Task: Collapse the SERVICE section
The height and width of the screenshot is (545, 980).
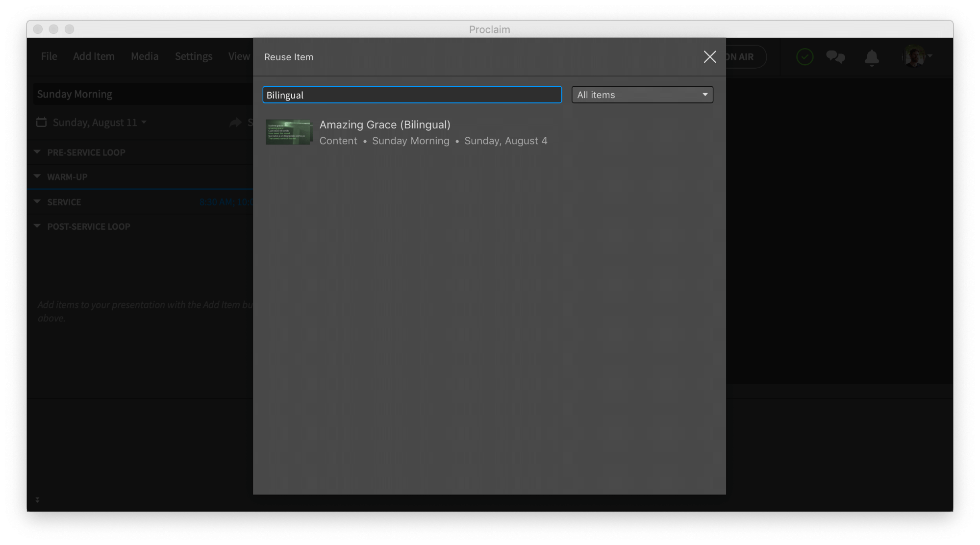Action: pos(37,201)
